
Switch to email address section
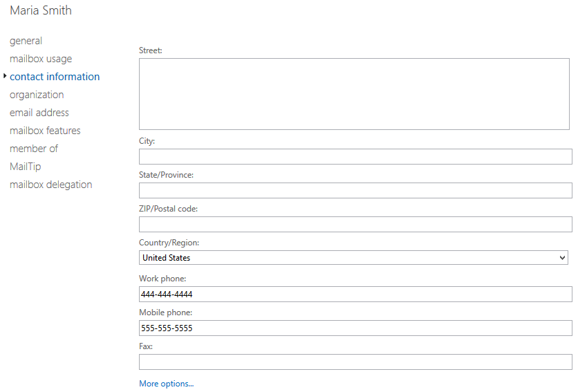pyautogui.click(x=39, y=113)
